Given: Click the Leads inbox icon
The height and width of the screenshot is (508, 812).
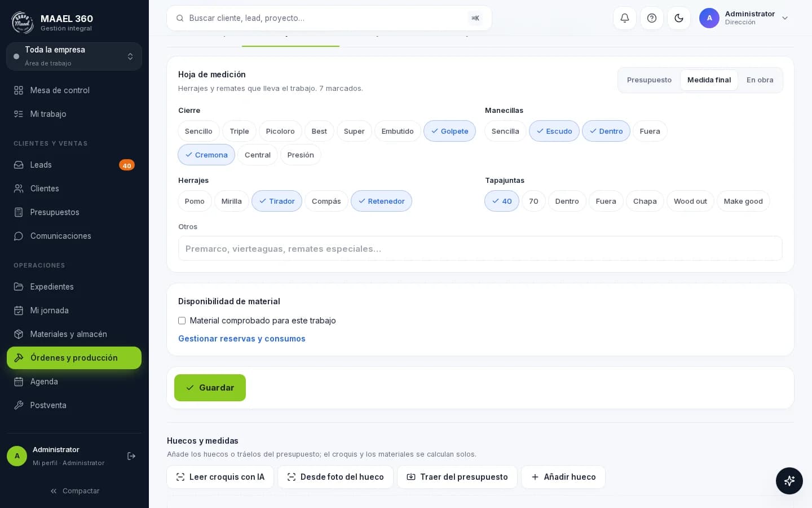Looking at the screenshot, I should 19,165.
